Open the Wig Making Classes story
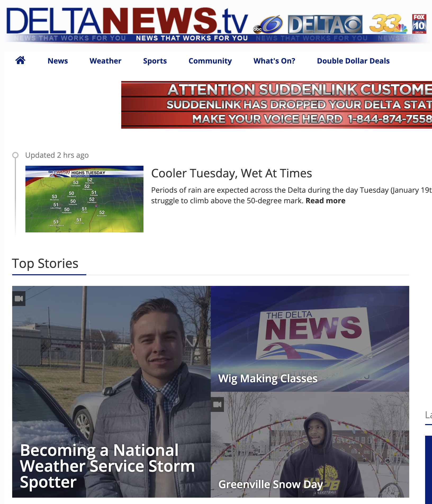 pyautogui.click(x=268, y=378)
